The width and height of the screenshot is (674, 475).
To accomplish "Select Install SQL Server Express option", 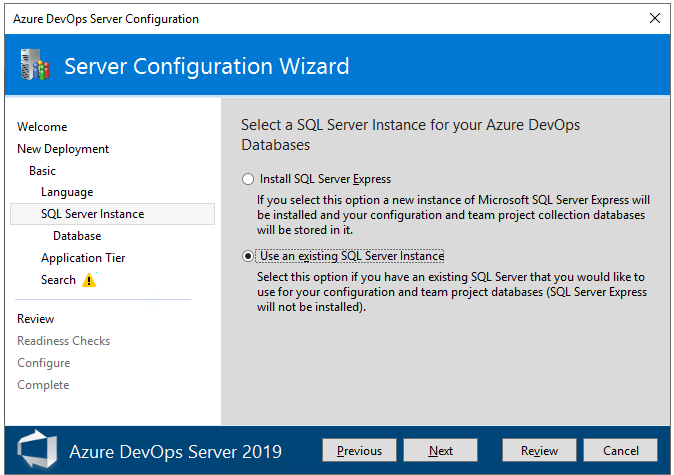I will point(248,179).
